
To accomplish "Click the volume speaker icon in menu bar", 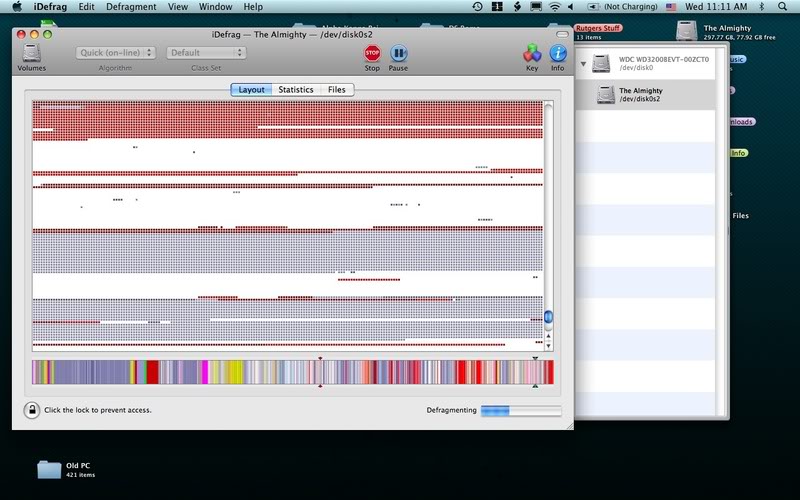I will [x=570, y=7].
